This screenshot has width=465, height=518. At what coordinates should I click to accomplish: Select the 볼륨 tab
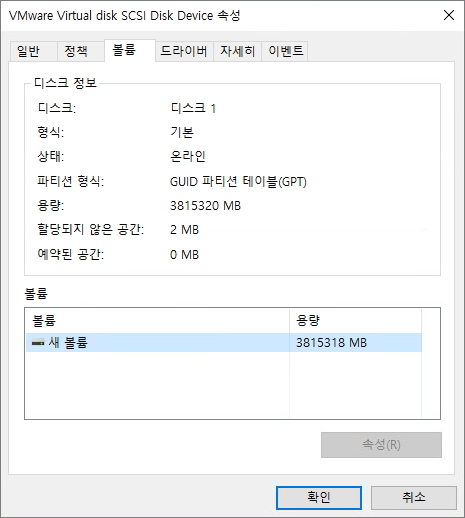click(x=130, y=50)
